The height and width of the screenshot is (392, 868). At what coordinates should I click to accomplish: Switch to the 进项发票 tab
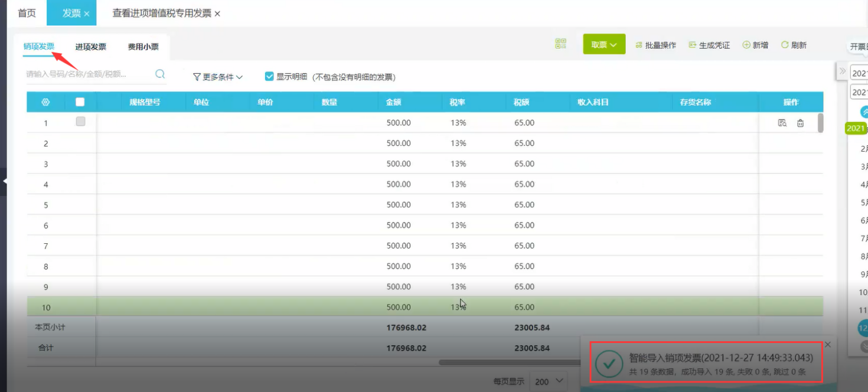pyautogui.click(x=90, y=47)
